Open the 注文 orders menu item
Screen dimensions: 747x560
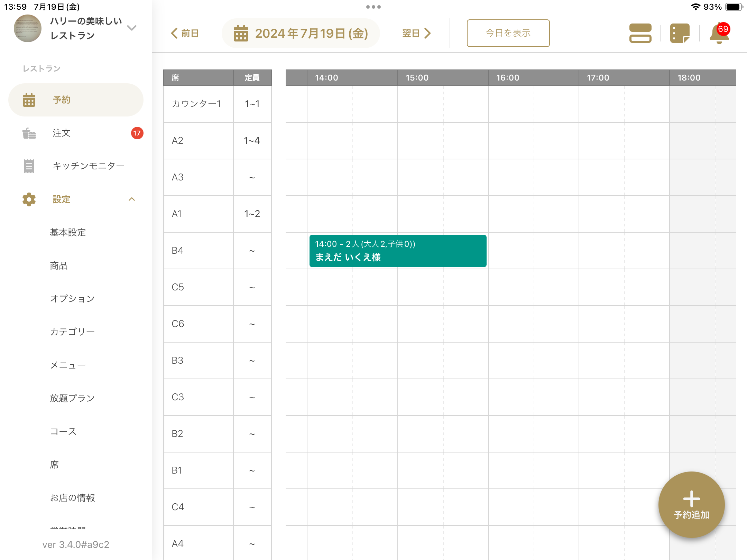(76, 133)
